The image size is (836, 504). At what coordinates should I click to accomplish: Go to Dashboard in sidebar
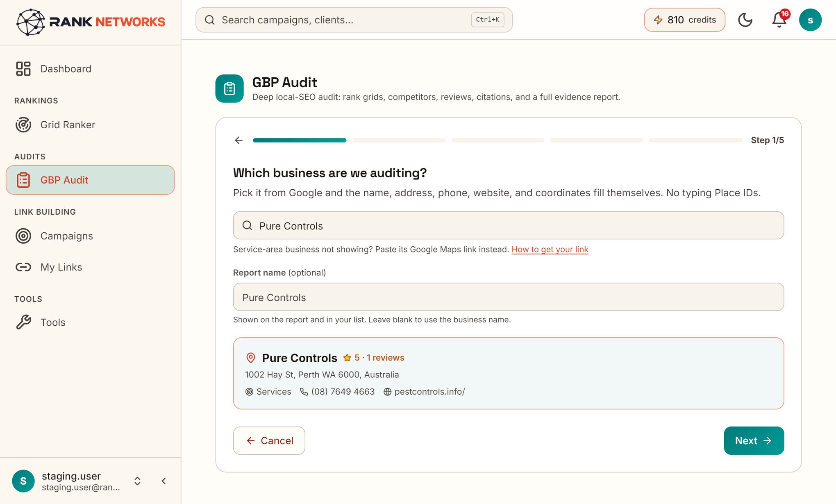tap(90, 69)
